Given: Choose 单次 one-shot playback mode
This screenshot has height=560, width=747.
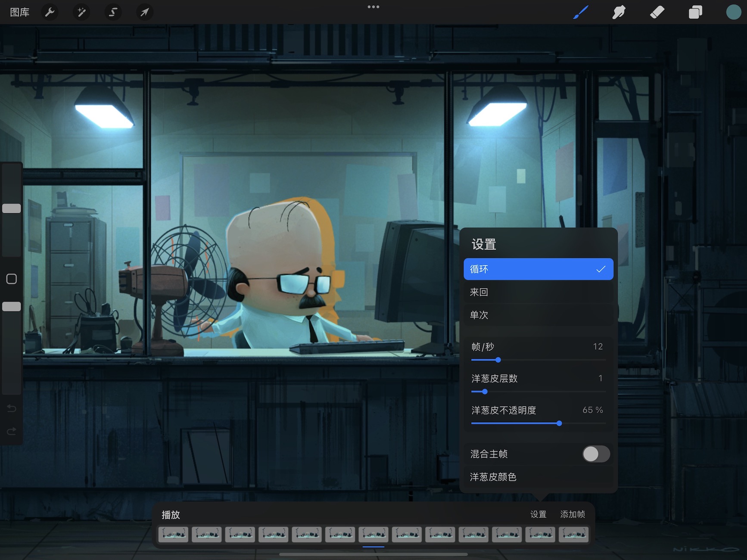Looking at the screenshot, I should [x=538, y=315].
